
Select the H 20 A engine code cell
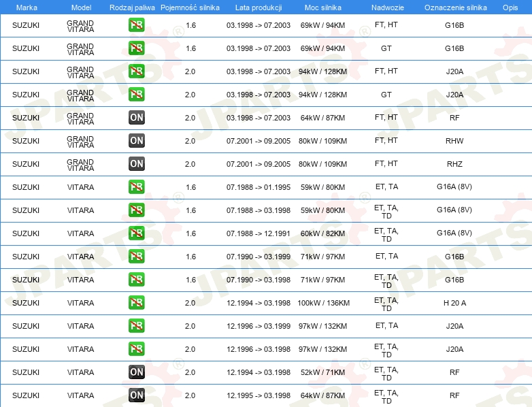(454, 303)
